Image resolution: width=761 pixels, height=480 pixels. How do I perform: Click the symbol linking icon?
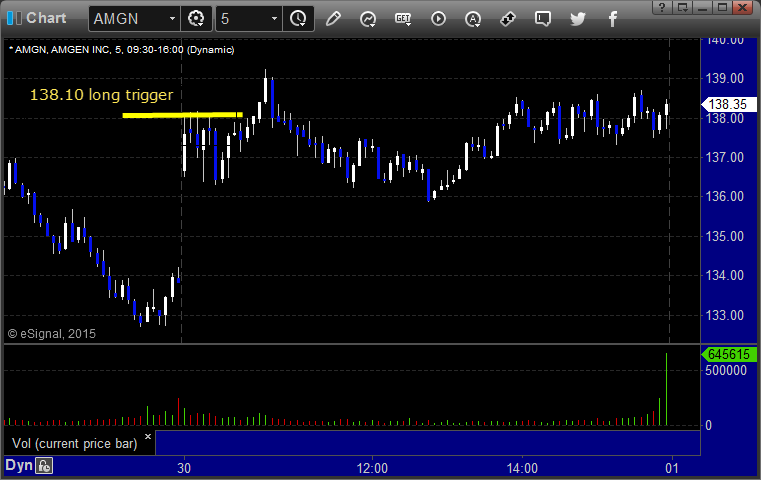(508, 19)
